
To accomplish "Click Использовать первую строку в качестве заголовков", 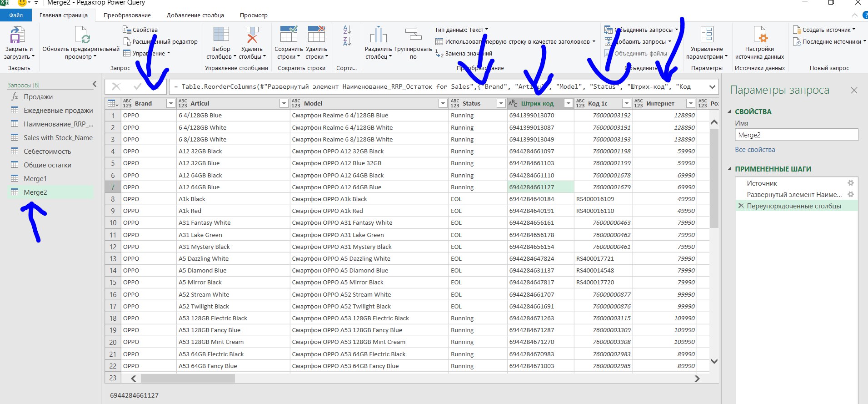I will tap(515, 41).
